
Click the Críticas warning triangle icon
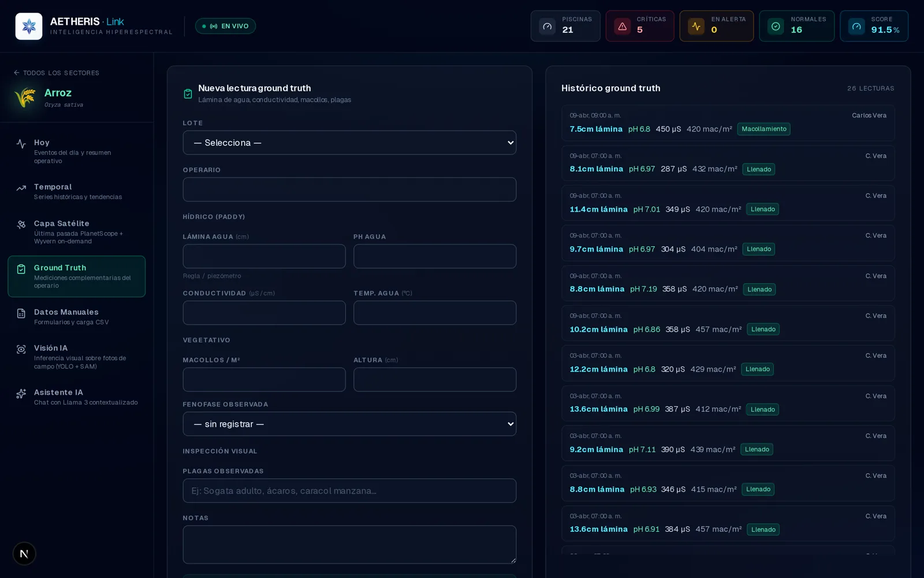pos(622,26)
